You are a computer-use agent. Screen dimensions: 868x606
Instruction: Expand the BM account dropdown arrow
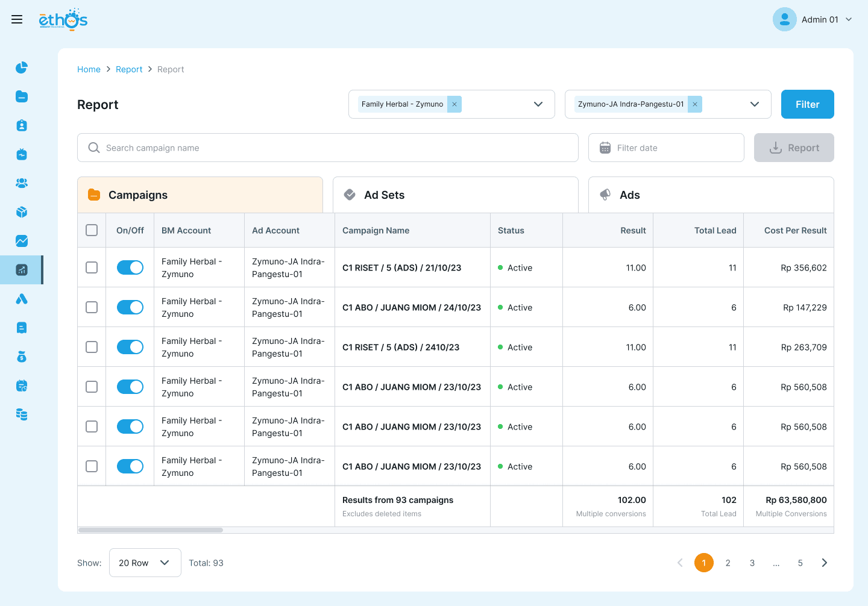click(538, 104)
